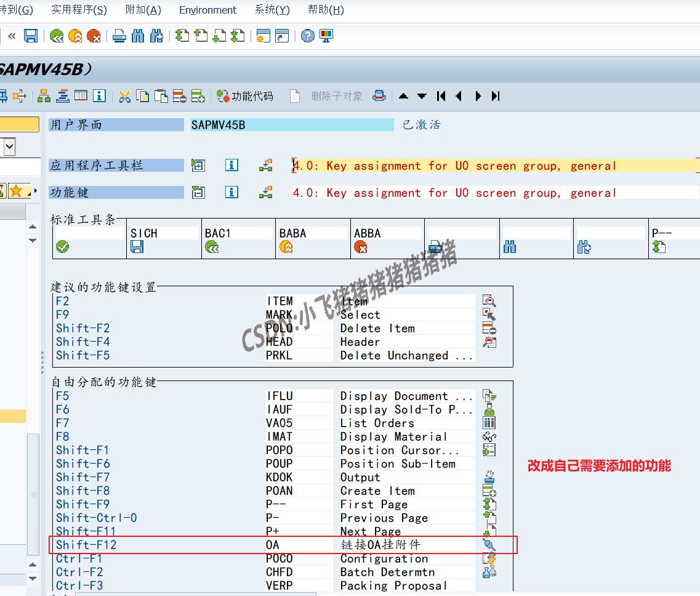Open the 帮助(H) menu
This screenshot has height=596, width=700.
pos(324,9)
